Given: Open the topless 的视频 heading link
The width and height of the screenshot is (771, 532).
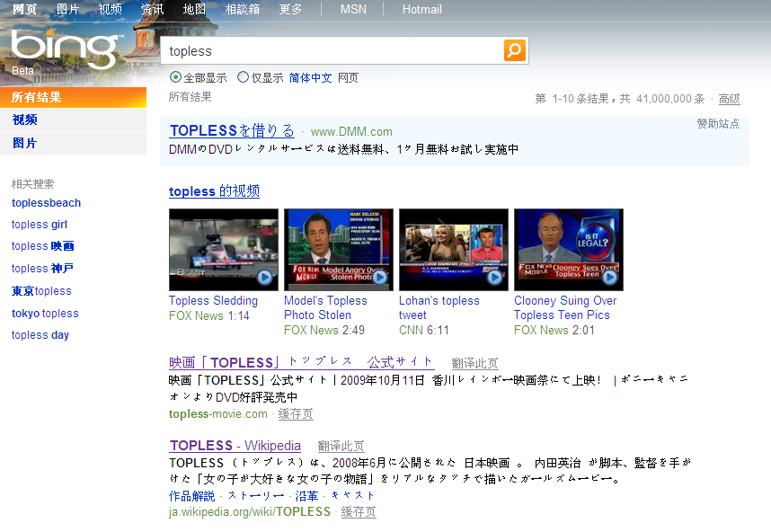Looking at the screenshot, I should 215,191.
